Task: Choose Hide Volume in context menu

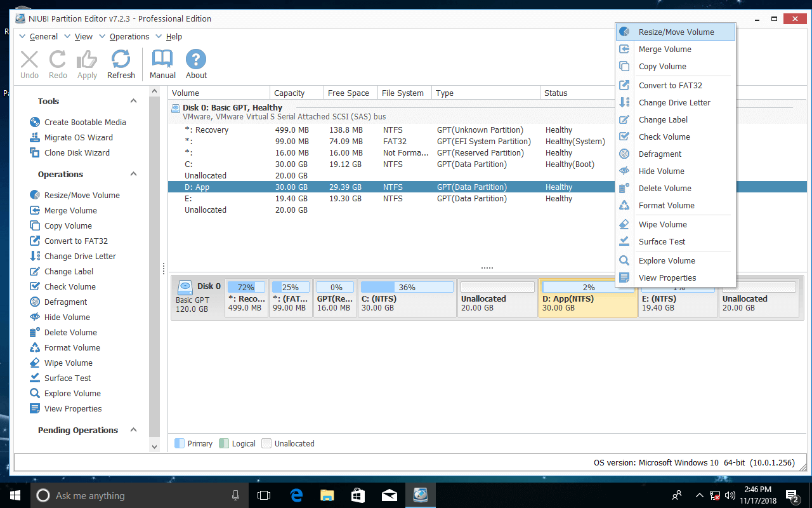Action: click(x=676, y=171)
